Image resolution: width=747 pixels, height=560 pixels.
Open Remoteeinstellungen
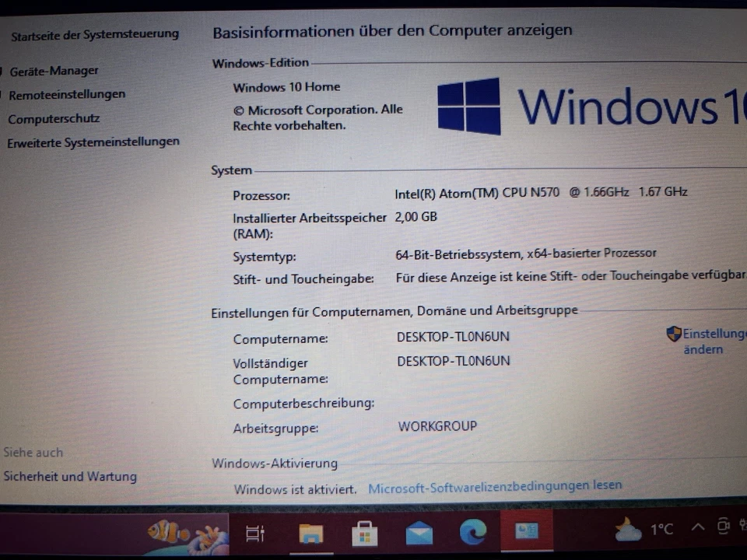[x=66, y=94]
